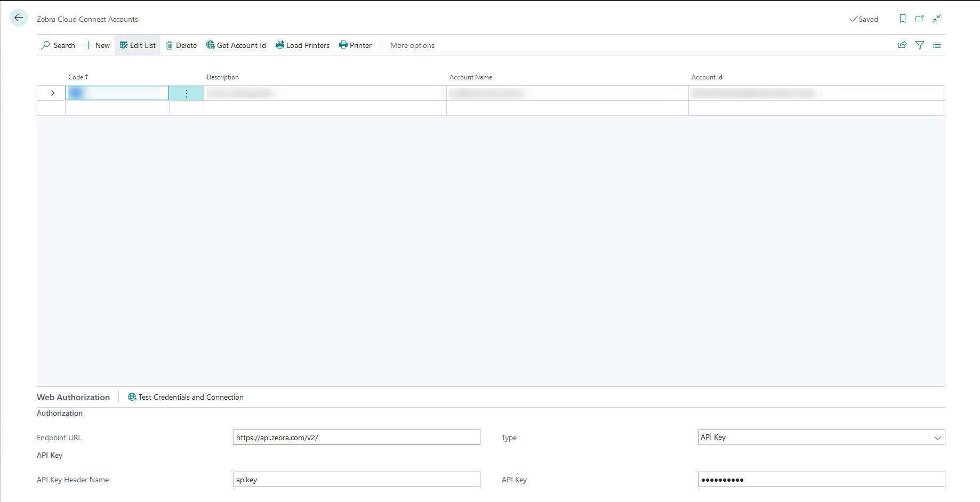Click the share icon
This screenshot has height=502, width=980.
point(902,45)
